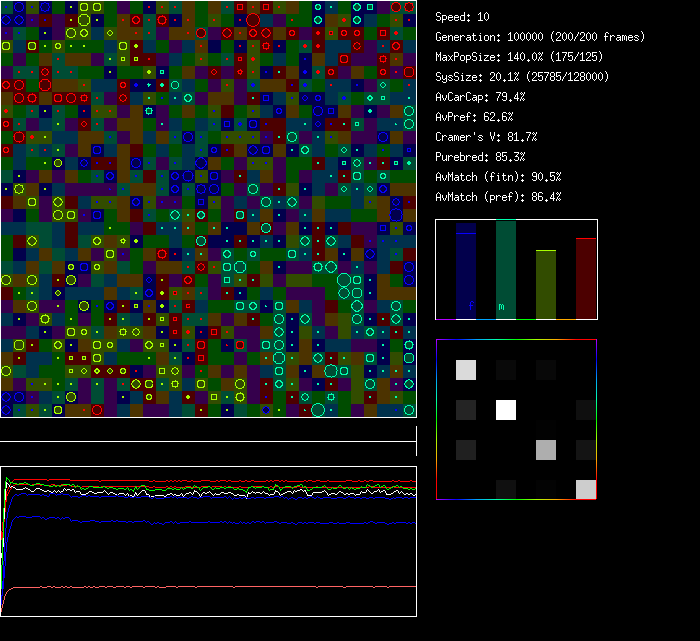Click the brightest white cell in the matrix
This screenshot has width=700, height=641.
(506, 410)
